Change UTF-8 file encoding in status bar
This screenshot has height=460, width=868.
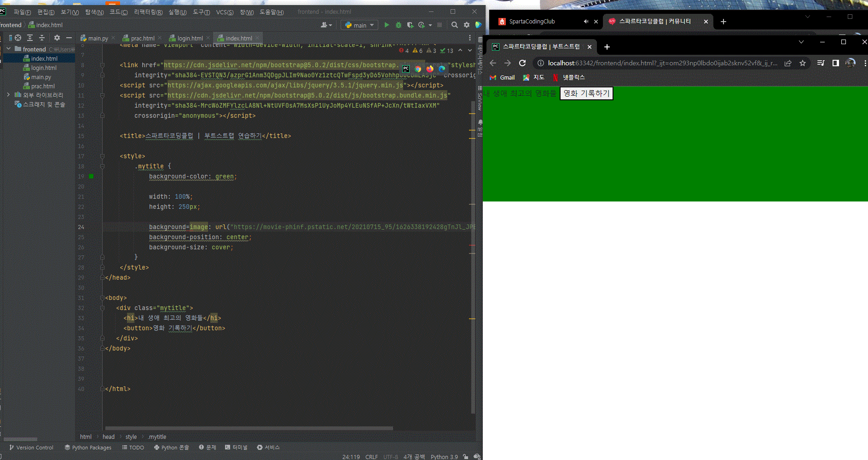point(391,457)
